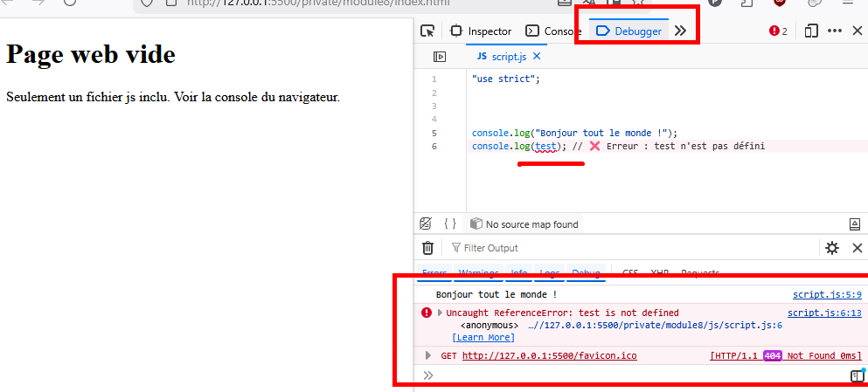Close the split console with the X
Image resolution: width=868 pixels, height=392 pixels.
[x=857, y=248]
